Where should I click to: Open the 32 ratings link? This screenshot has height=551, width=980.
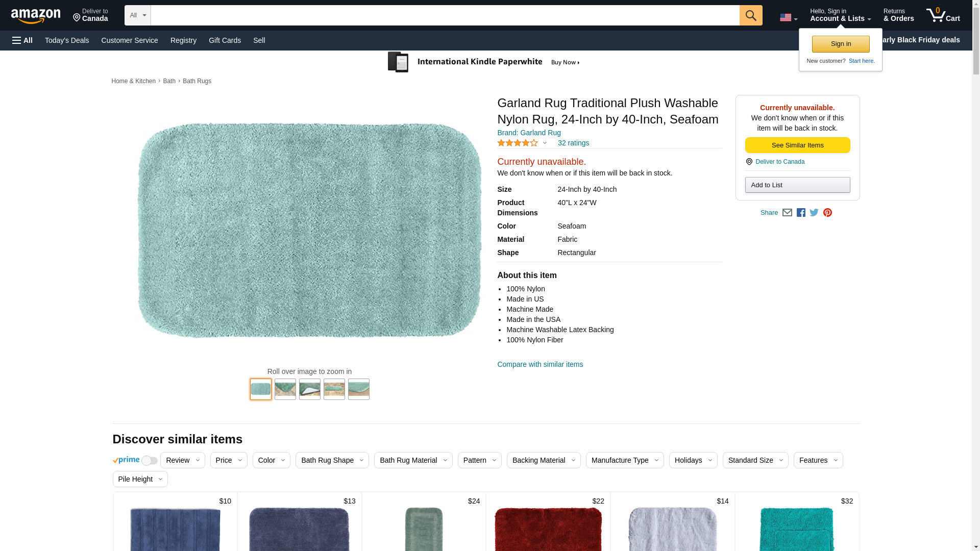point(573,143)
